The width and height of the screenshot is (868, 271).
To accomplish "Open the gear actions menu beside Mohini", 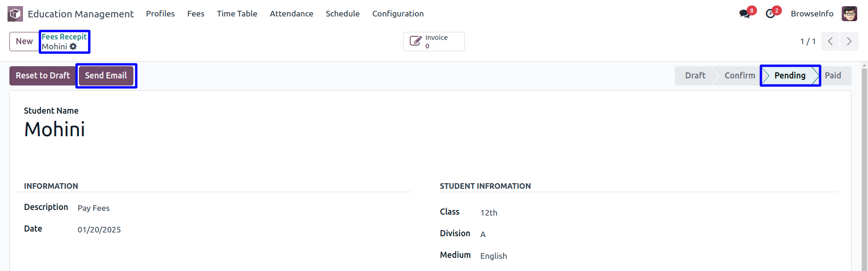I will 73,46.
